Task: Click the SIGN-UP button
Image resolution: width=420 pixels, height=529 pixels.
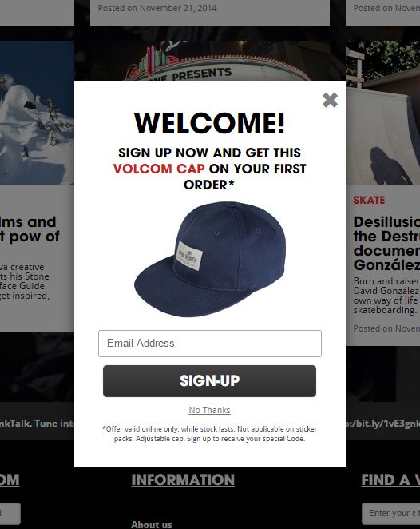Action: click(x=209, y=381)
